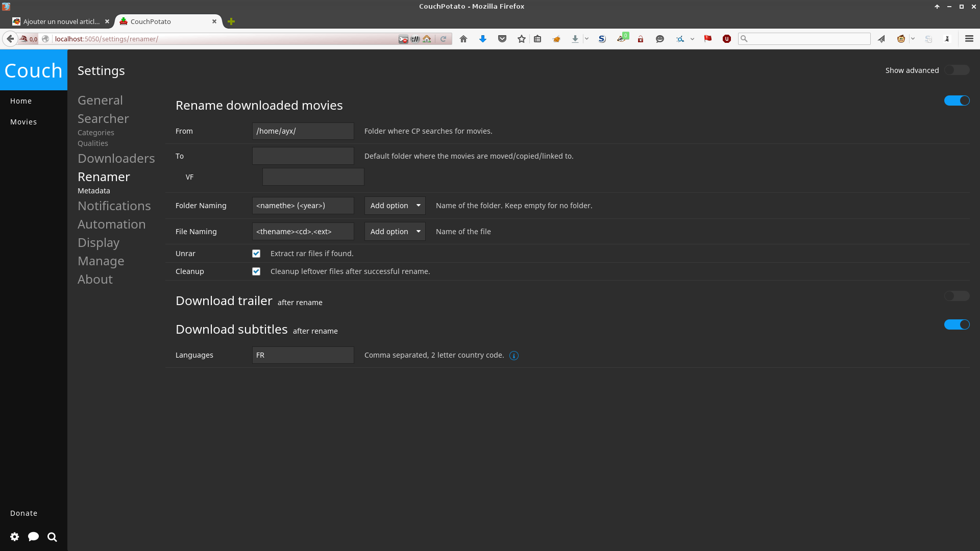The image size is (980, 551).
Task: Open Searcher settings section
Action: point(103,119)
